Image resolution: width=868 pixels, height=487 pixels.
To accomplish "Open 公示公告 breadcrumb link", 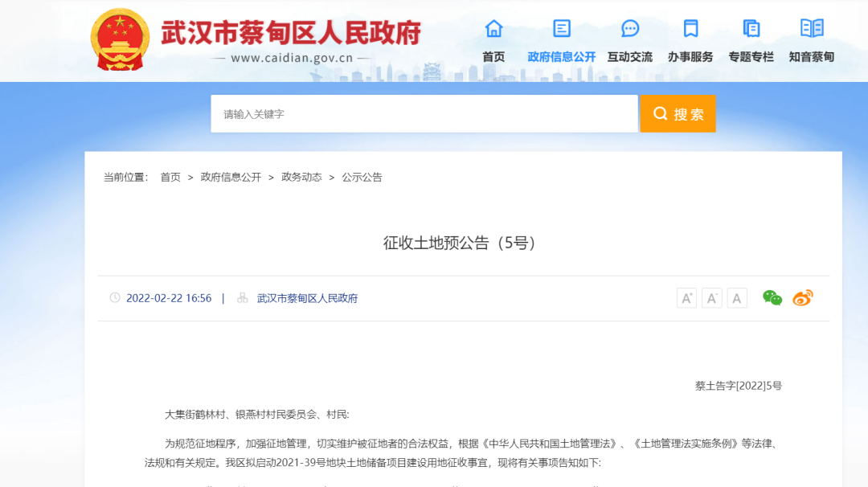I will coord(362,178).
